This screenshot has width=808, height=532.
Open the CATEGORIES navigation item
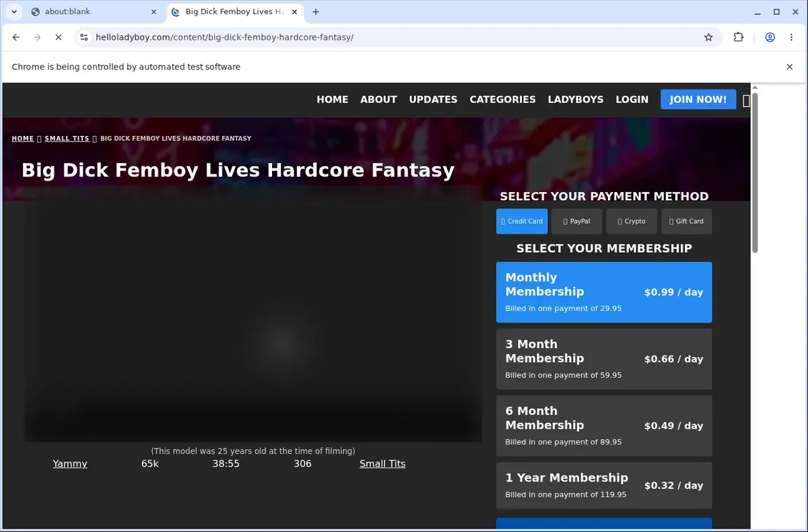(x=502, y=100)
